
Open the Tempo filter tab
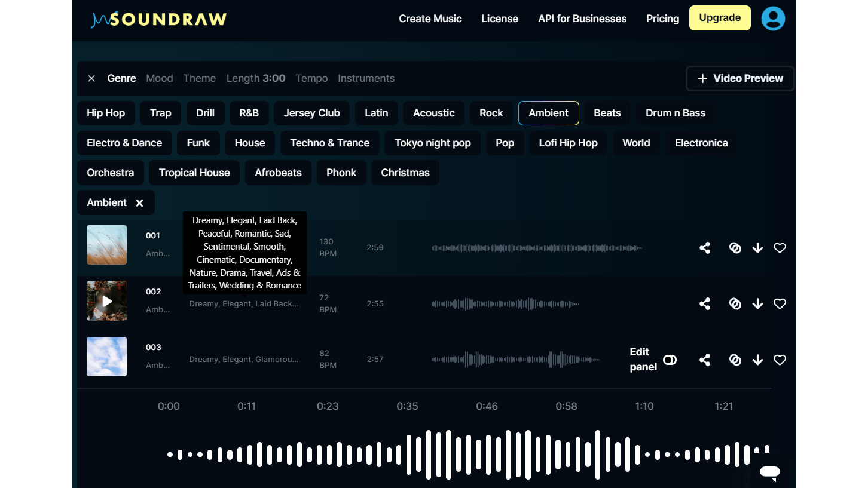point(312,78)
